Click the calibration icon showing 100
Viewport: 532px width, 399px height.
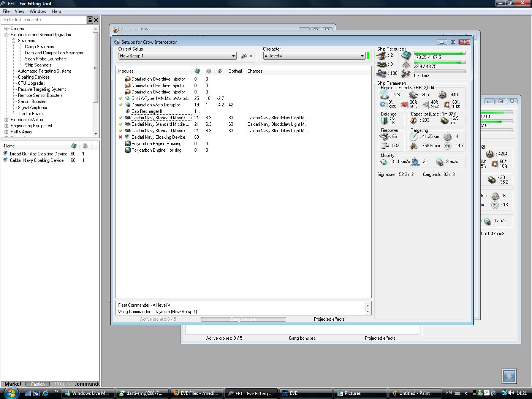pos(382,73)
